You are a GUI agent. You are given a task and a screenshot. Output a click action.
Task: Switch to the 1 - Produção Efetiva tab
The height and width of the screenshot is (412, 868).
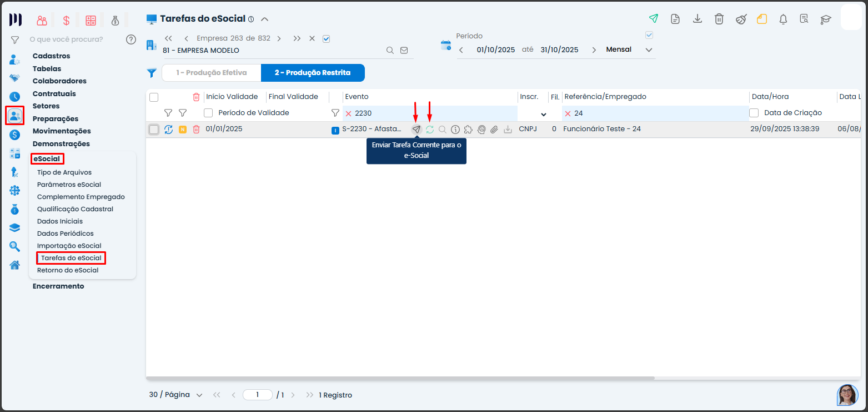coord(212,73)
